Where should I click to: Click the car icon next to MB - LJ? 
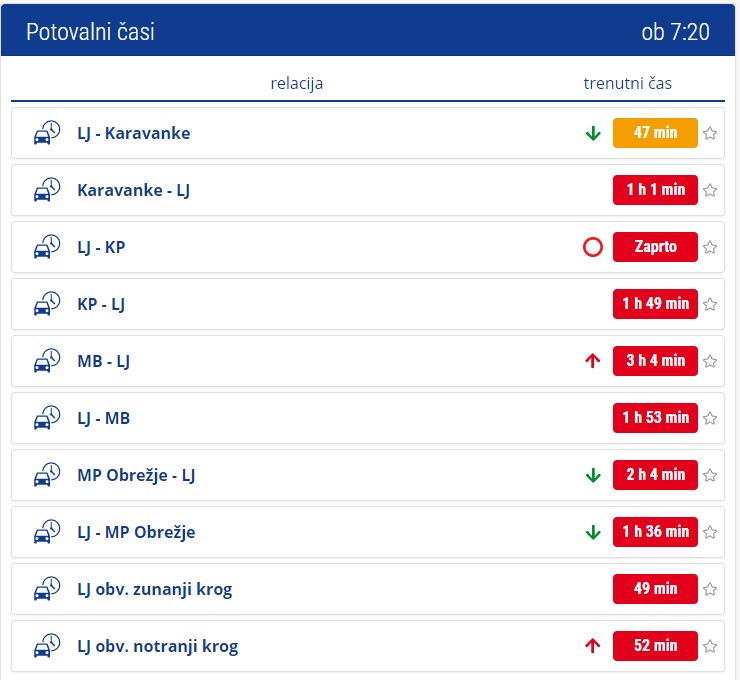[47, 361]
